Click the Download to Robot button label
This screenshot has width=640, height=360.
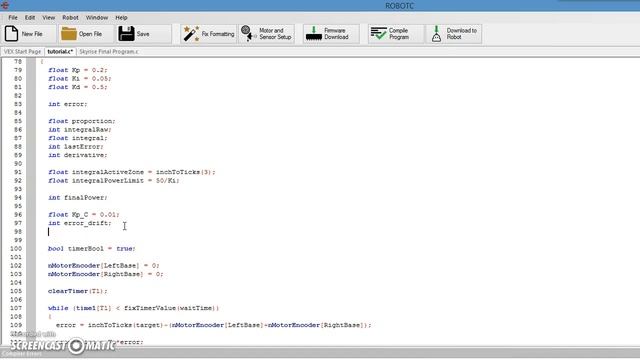click(x=462, y=33)
